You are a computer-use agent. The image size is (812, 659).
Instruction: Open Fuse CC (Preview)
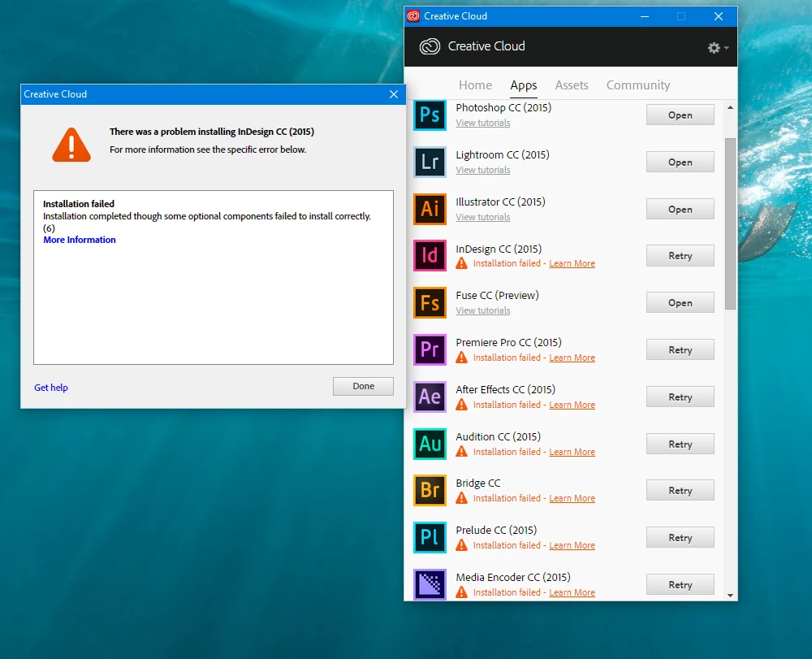click(680, 302)
